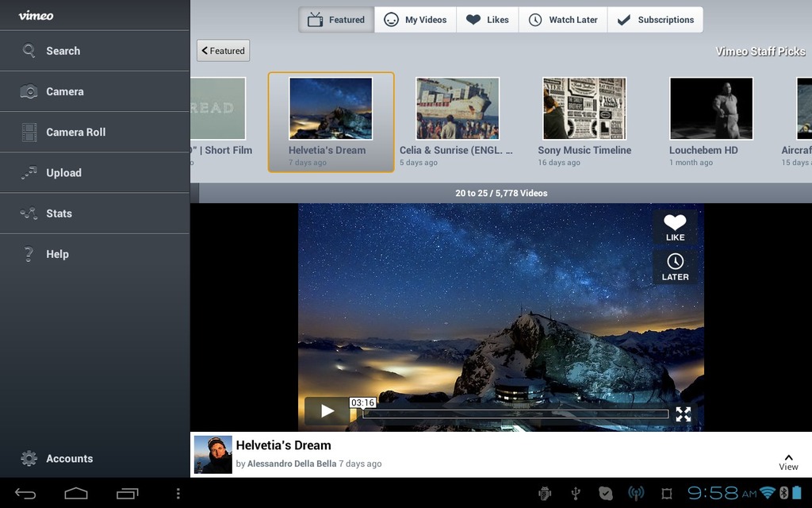Image resolution: width=812 pixels, height=508 pixels.
Task: Open Search via magnifier icon
Action: pos(29,50)
